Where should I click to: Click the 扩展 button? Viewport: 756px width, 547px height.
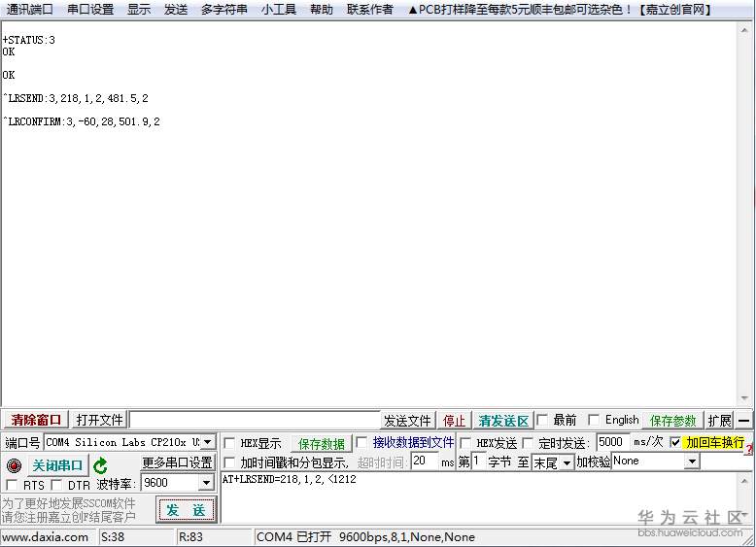pyautogui.click(x=719, y=421)
